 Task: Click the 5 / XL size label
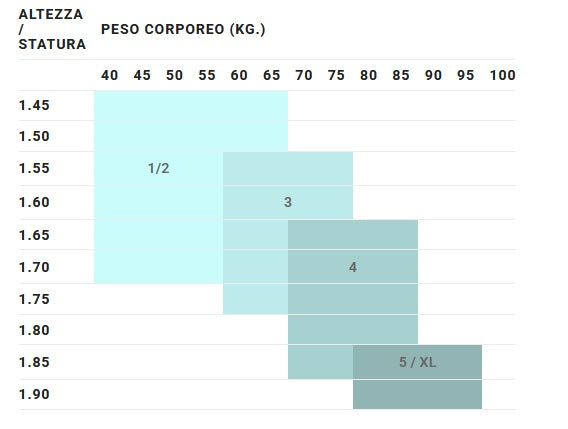point(418,362)
